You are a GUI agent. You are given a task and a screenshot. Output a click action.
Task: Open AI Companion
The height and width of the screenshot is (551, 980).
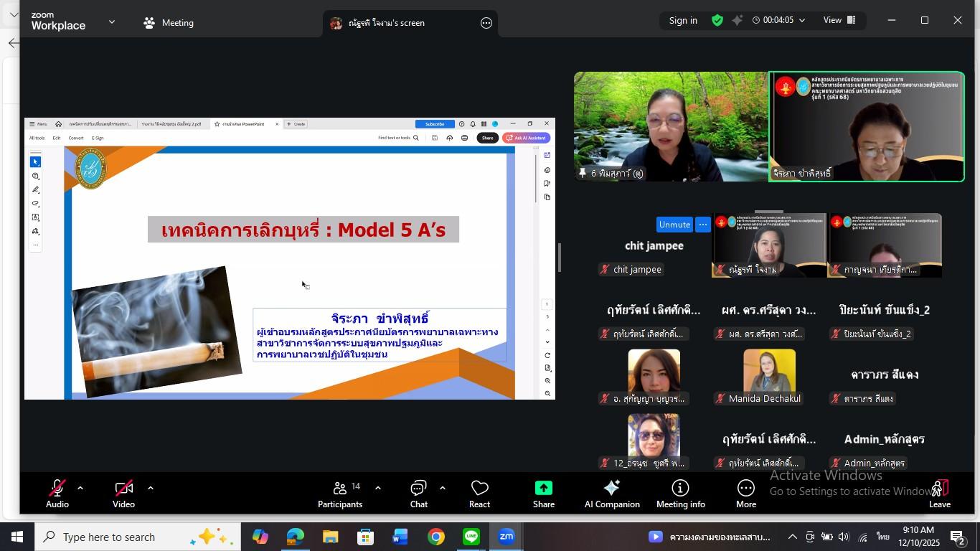[x=612, y=494]
